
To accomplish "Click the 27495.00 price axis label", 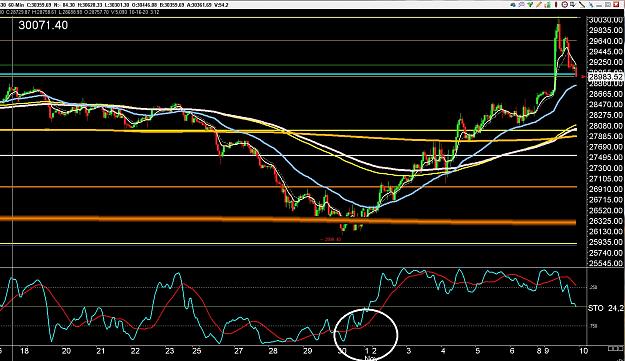I will [x=605, y=158].
